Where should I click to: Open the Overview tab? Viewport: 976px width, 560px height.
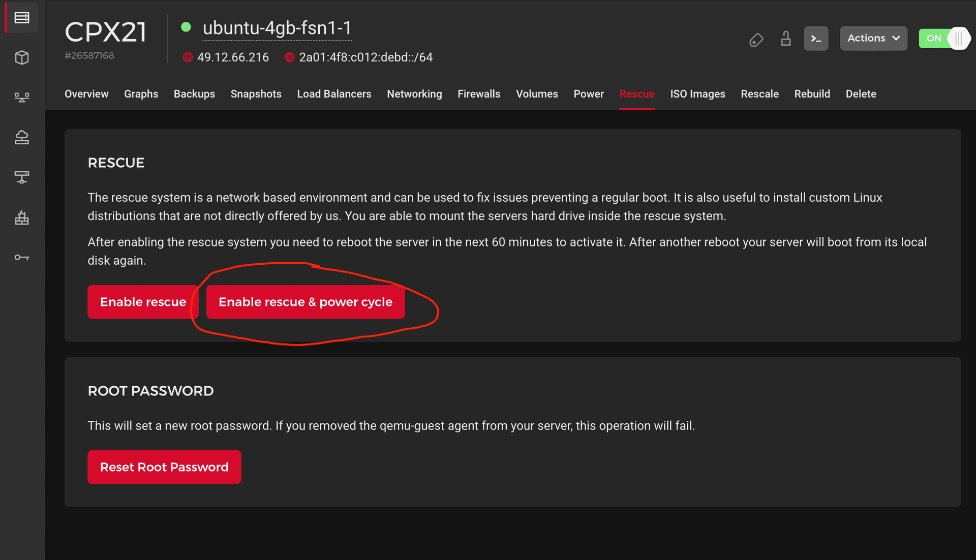pos(86,94)
